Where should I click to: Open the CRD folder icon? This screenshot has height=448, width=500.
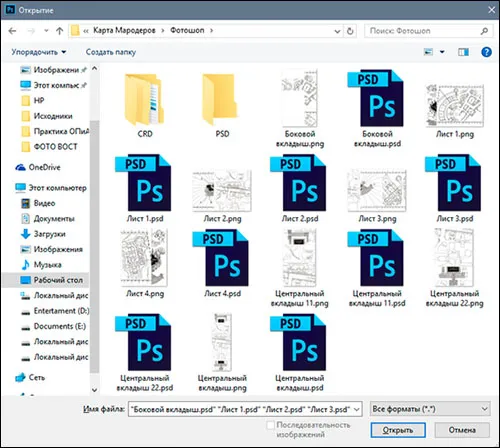tap(144, 99)
